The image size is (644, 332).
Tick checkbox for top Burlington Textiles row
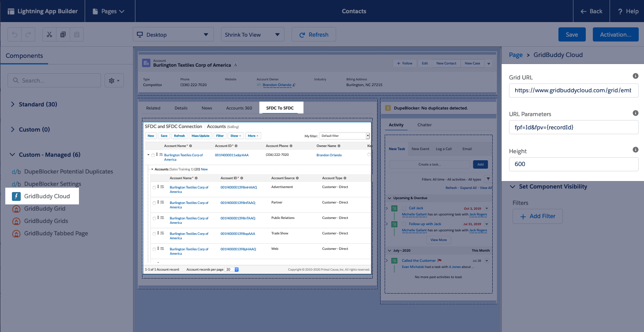[153, 155]
